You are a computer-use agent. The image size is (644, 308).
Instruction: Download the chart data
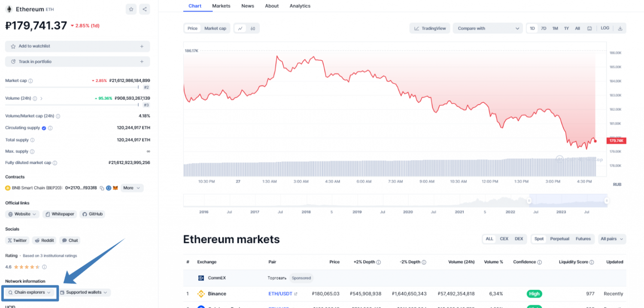pyautogui.click(x=620, y=28)
